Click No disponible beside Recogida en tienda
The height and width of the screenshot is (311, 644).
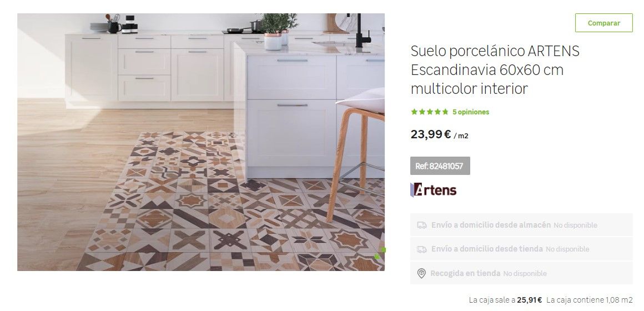click(525, 274)
